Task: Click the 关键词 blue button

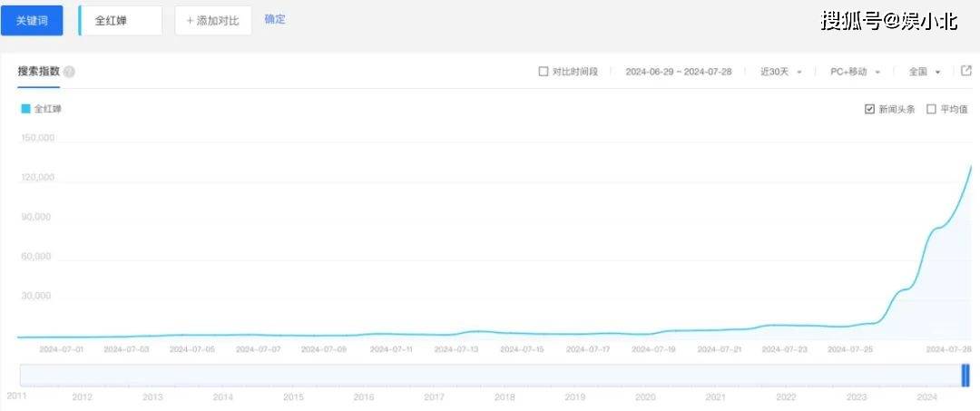Action: point(32,21)
